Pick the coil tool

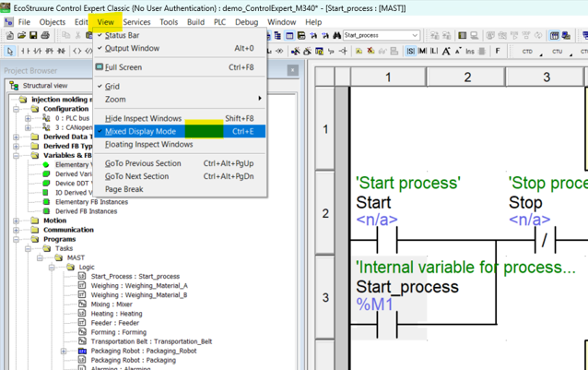76,51
